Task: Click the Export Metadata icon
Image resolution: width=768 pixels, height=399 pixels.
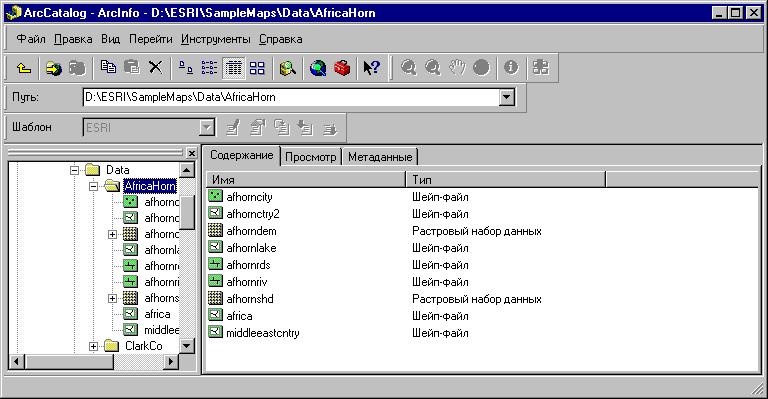Action: click(x=330, y=129)
